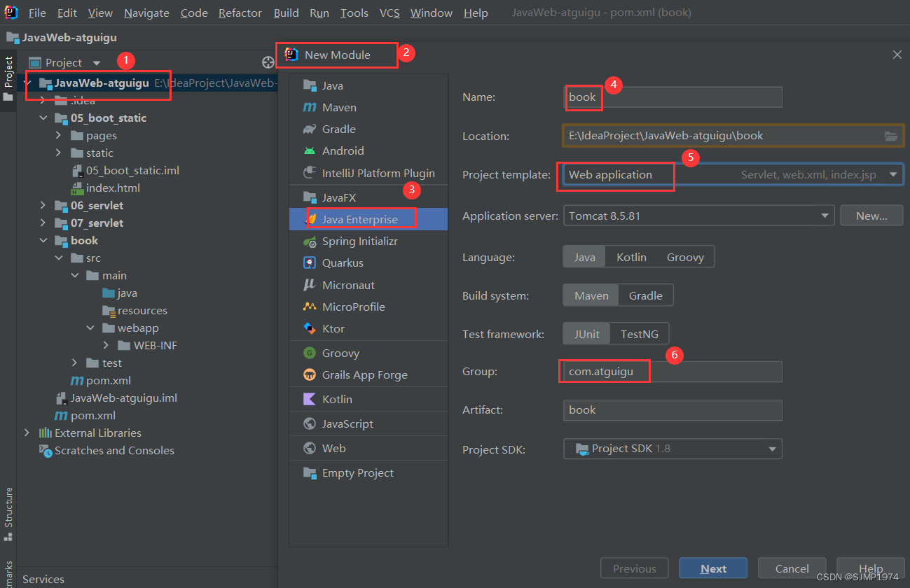Set language to Java
This screenshot has width=910, height=588.
[585, 257]
